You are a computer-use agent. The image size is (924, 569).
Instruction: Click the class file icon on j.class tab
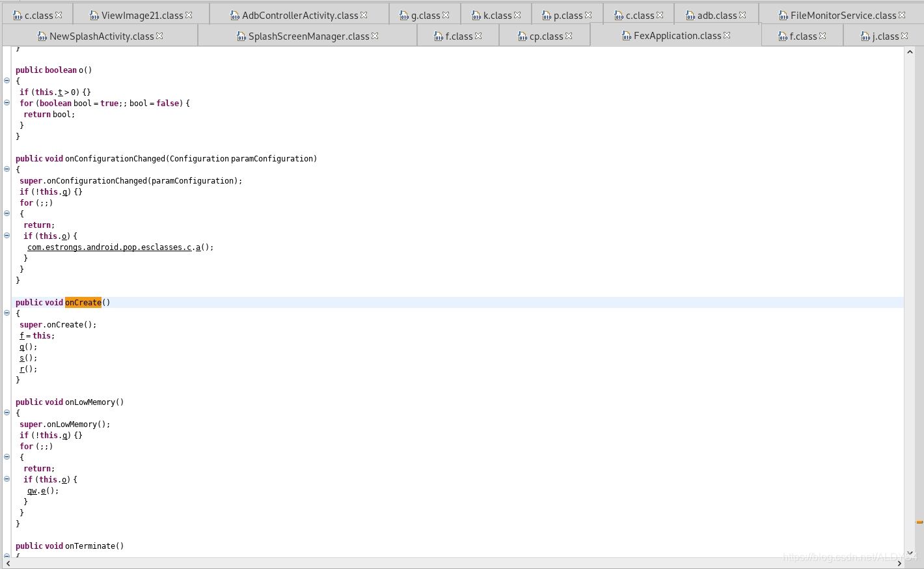tap(865, 36)
